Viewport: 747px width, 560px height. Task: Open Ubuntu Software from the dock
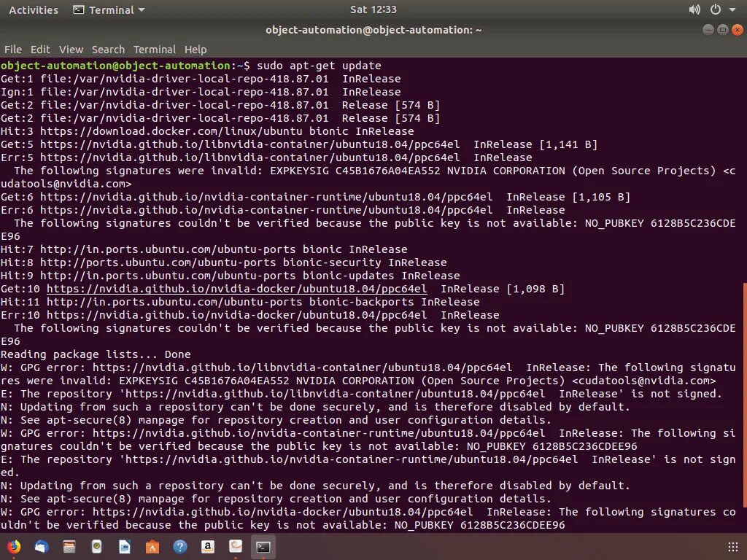pyautogui.click(x=152, y=545)
